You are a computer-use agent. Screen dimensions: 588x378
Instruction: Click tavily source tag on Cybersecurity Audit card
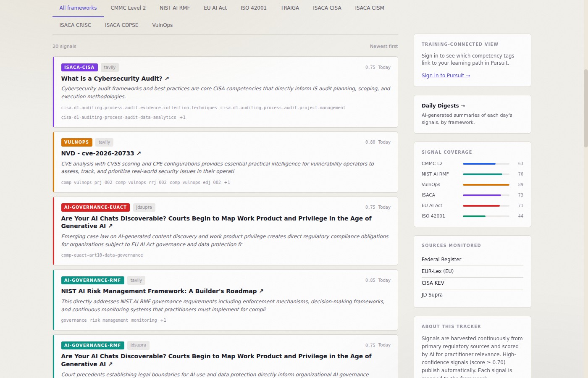coord(110,67)
